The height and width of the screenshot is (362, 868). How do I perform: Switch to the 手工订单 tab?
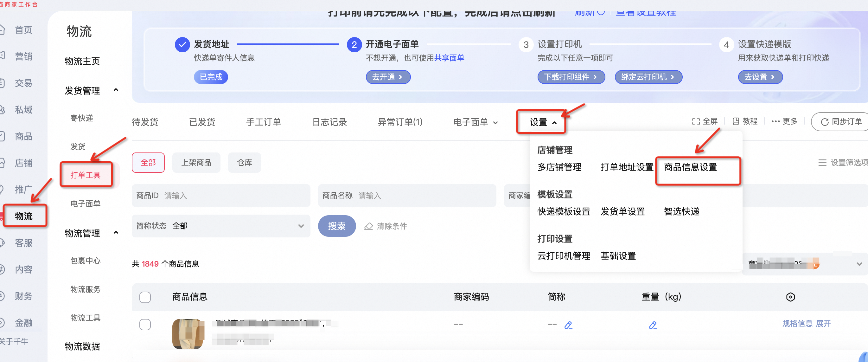[264, 122]
